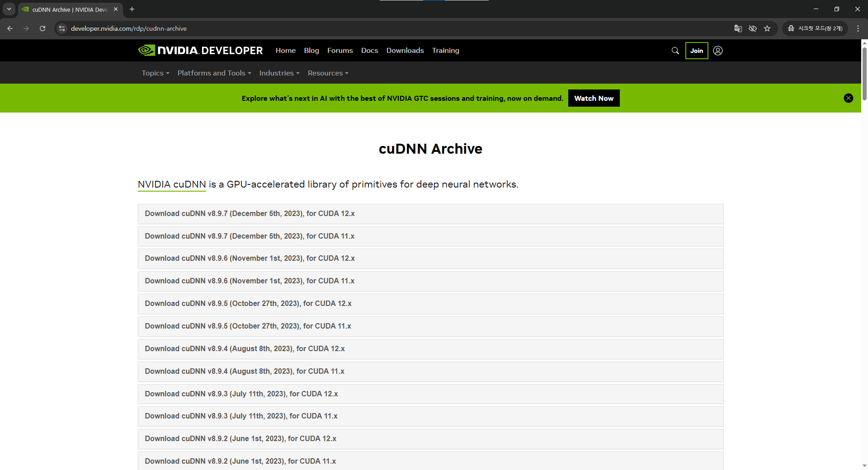Image resolution: width=868 pixels, height=470 pixels.
Task: Open the Docs navigation link
Action: click(369, 51)
